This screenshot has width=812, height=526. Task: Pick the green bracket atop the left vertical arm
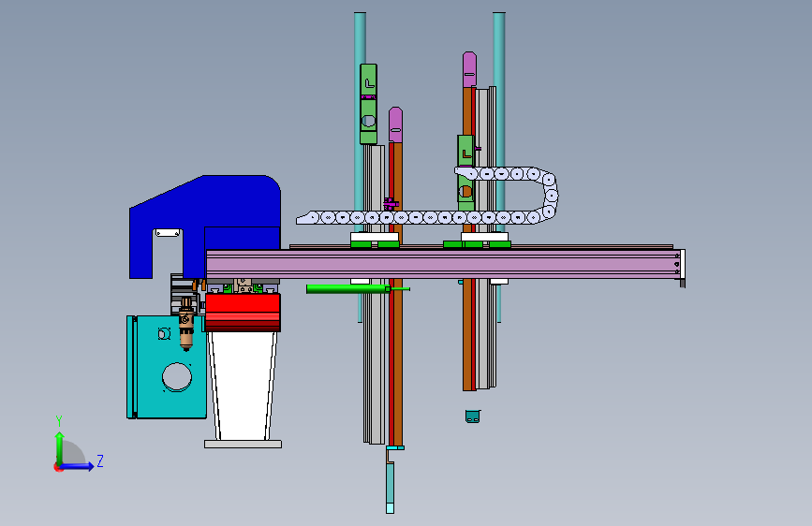click(x=368, y=104)
